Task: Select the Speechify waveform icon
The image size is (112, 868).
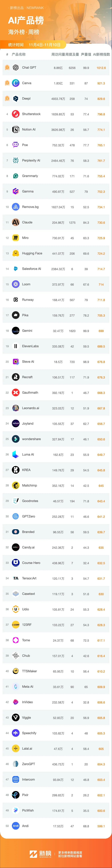Action: tap(15, 733)
